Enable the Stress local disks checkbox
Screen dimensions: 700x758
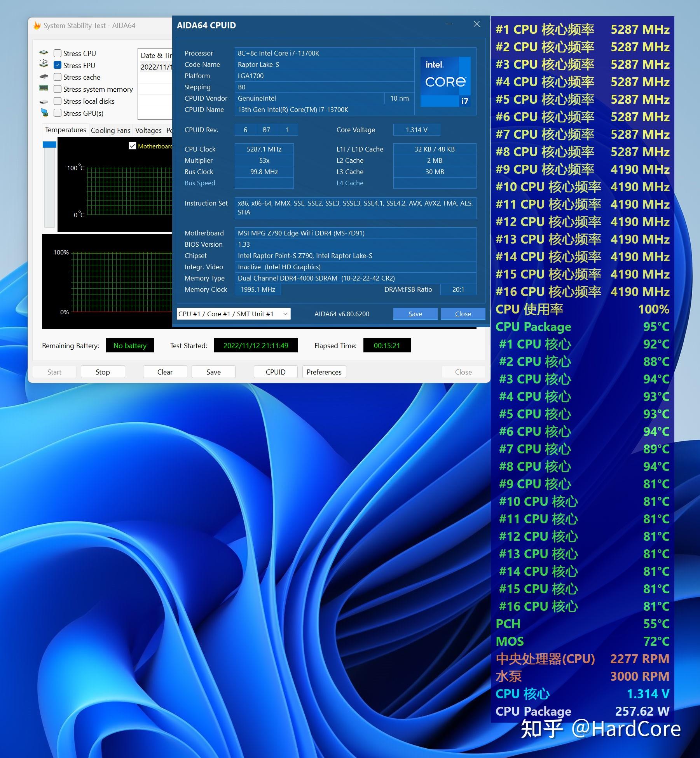click(58, 101)
